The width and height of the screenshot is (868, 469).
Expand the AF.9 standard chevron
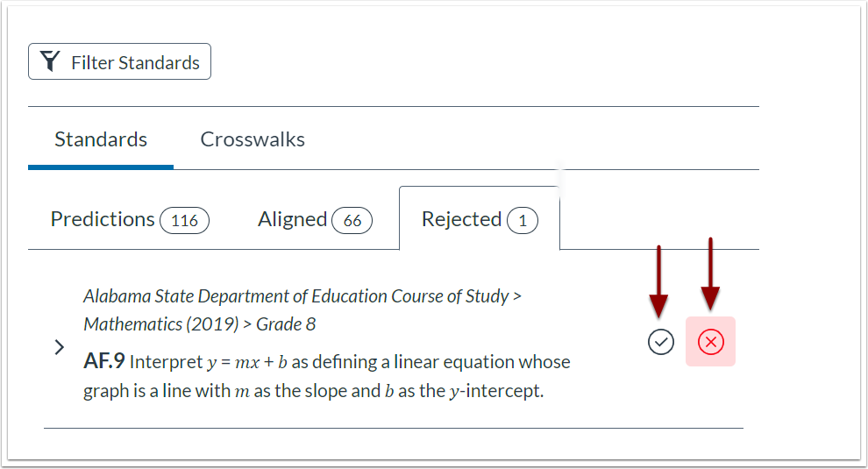click(60, 347)
